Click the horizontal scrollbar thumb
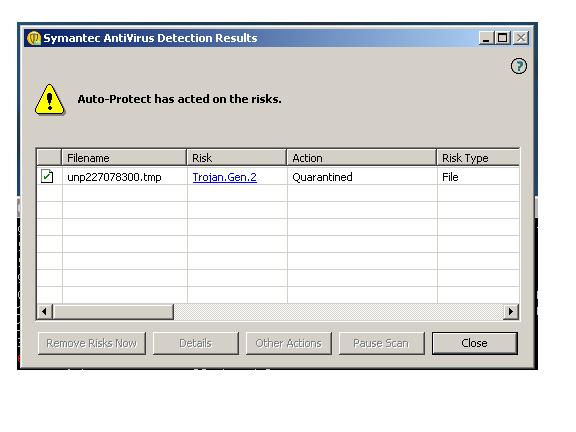The image size is (576, 432). pos(113,312)
